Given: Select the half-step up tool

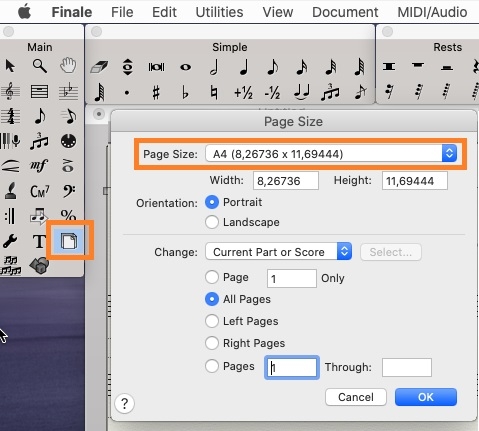Looking at the screenshot, I should tap(243, 93).
